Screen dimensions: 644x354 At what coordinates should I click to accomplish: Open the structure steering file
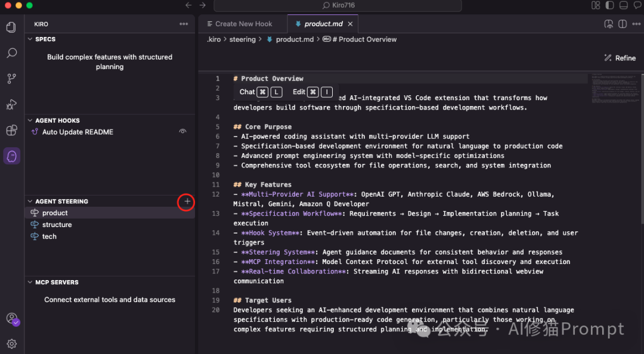point(110,225)
